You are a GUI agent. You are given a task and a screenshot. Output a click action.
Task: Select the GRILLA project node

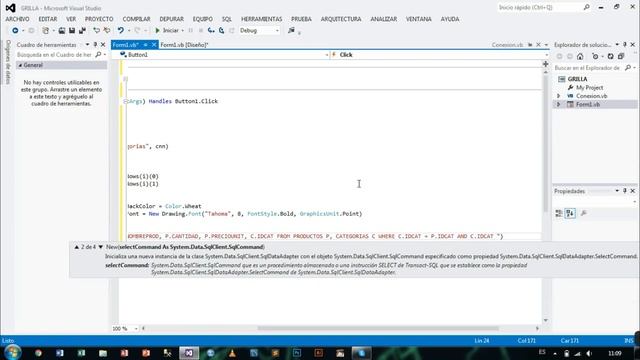(577, 79)
